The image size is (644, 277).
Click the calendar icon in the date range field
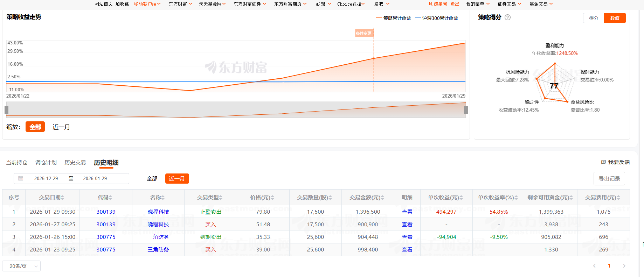[x=21, y=178]
